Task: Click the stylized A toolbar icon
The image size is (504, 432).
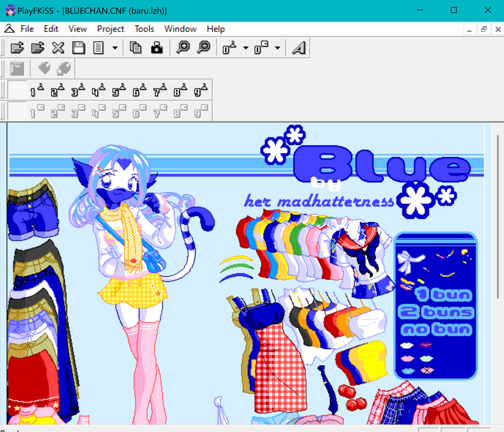Action: (x=299, y=48)
